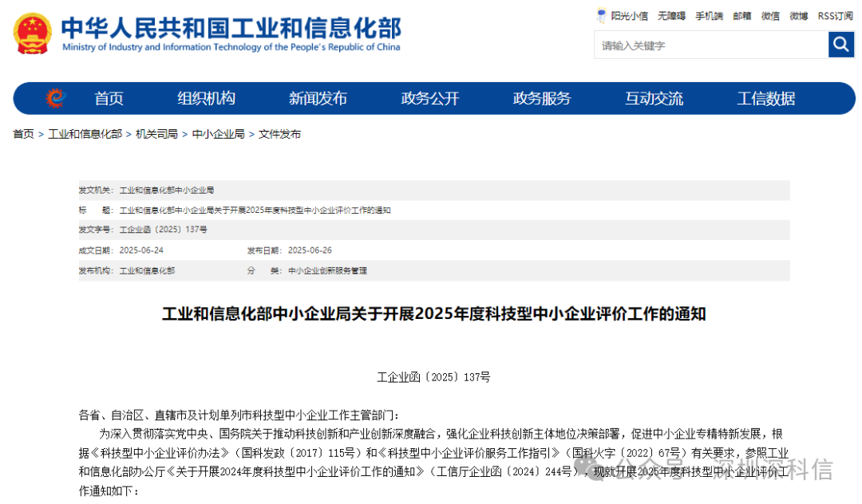Image resolution: width=862 pixels, height=504 pixels.
Task: Subscribe via the RSS订阅 link
Action: [836, 16]
